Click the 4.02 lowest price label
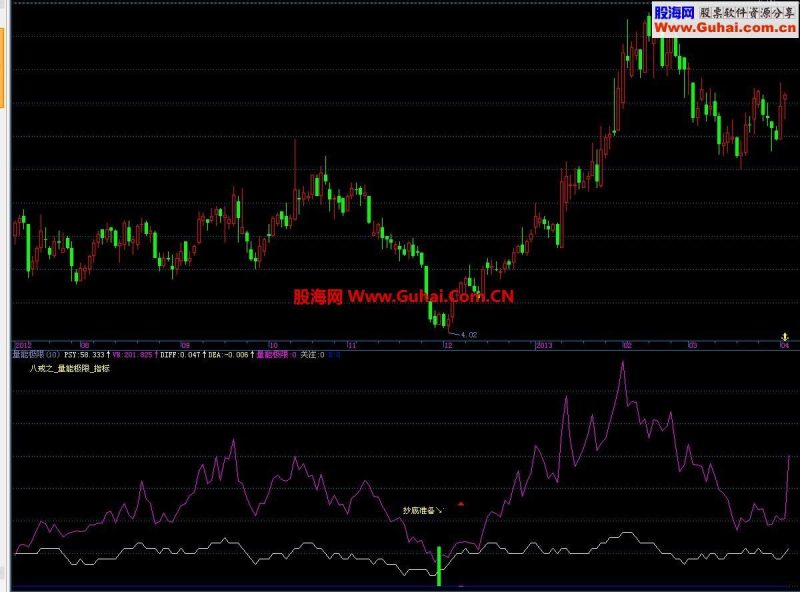 468,335
